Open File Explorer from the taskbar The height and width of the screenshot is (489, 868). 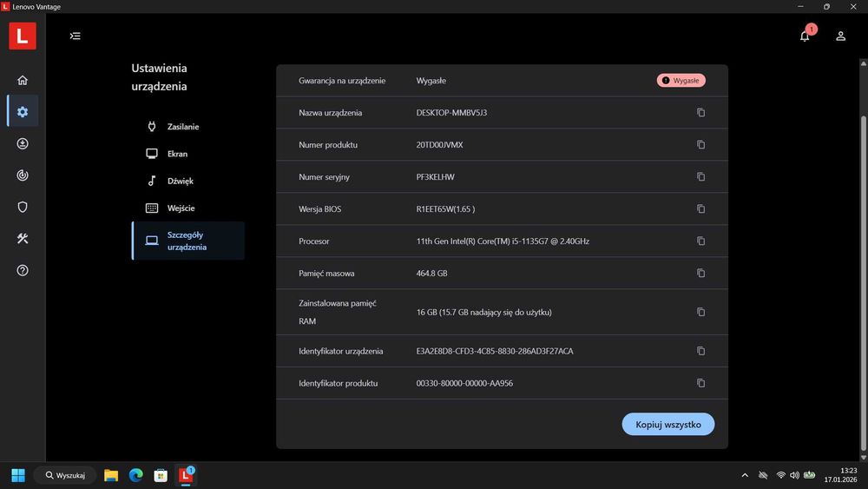pyautogui.click(x=111, y=475)
